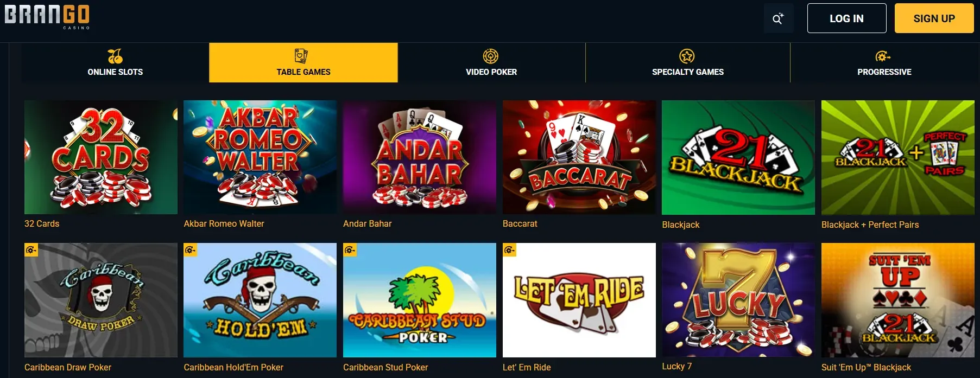Click the yellow badge on Caribbean Hold'Em Poker
980x378 pixels.
point(191,251)
